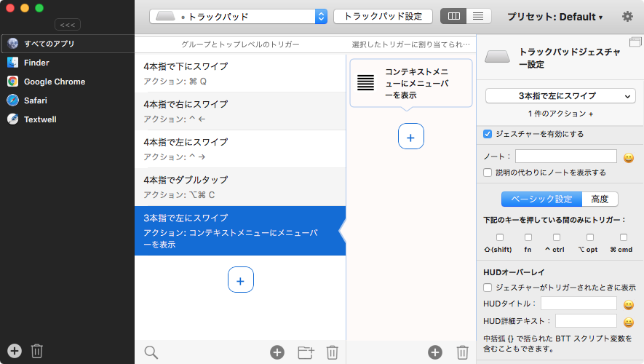
Task: Select the 3本指で左にスワイプ trigger
Action: [x=240, y=231]
